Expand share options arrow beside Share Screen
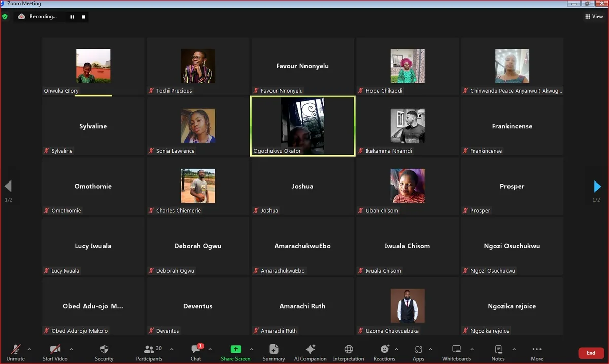Screen dimensions: 609x364 tap(251, 349)
